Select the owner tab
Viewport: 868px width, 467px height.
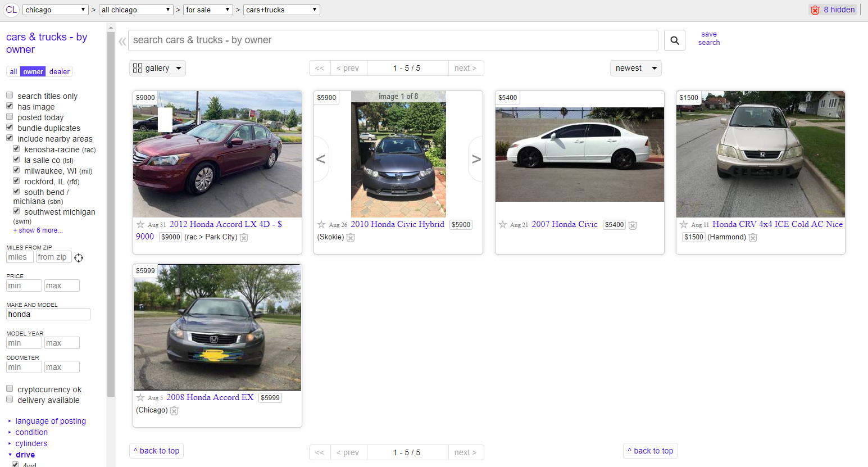pos(33,72)
